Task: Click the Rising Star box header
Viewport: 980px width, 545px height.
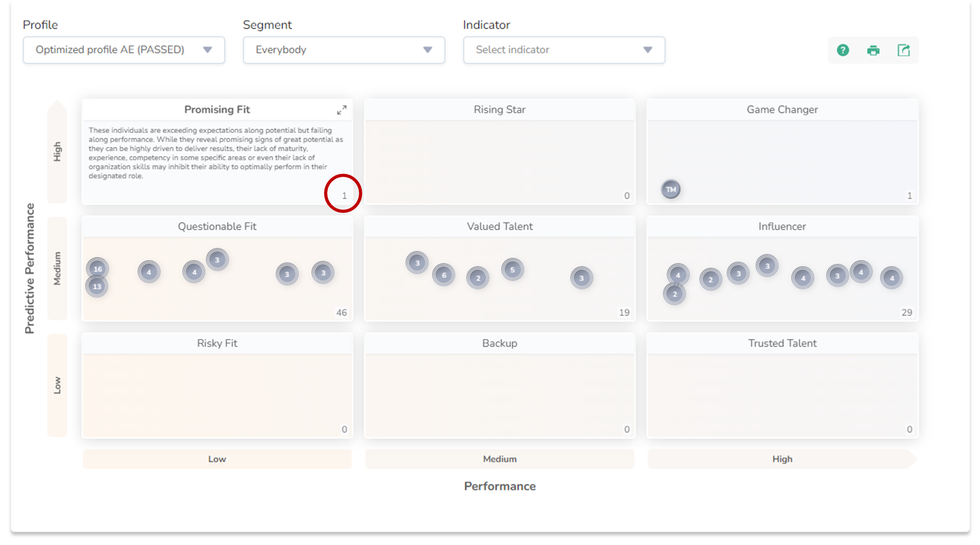Action: 499,110
